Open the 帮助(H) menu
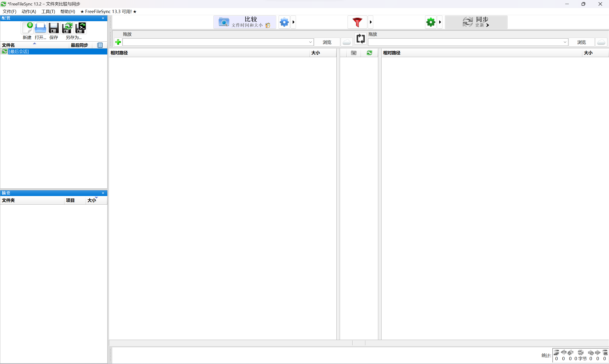 (68, 11)
